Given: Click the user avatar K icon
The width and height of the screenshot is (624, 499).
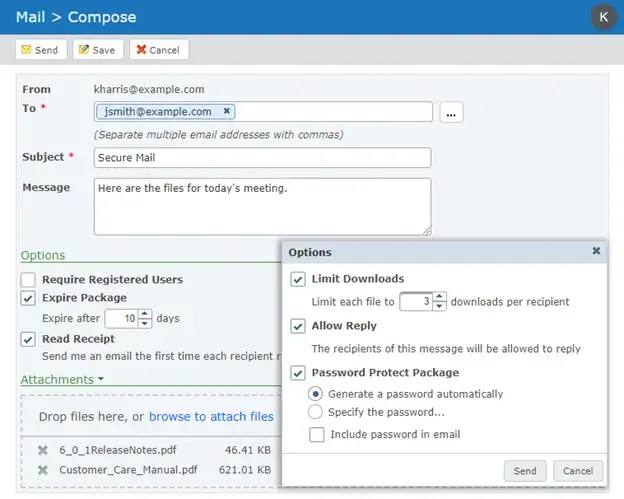Looking at the screenshot, I should click(603, 17).
